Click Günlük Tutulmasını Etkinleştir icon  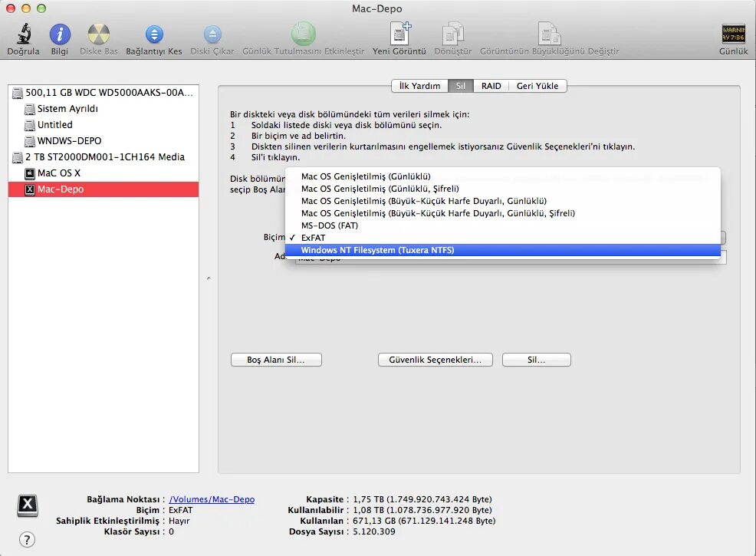point(304,34)
